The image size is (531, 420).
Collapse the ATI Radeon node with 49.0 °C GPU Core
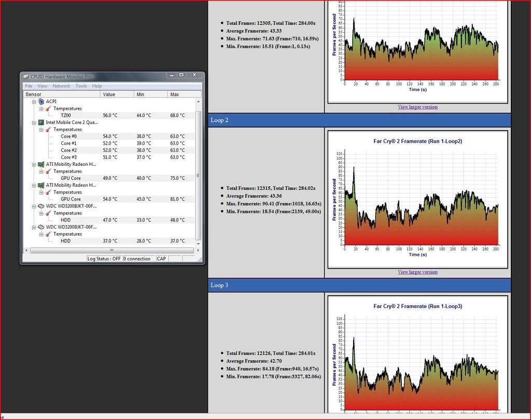click(34, 164)
